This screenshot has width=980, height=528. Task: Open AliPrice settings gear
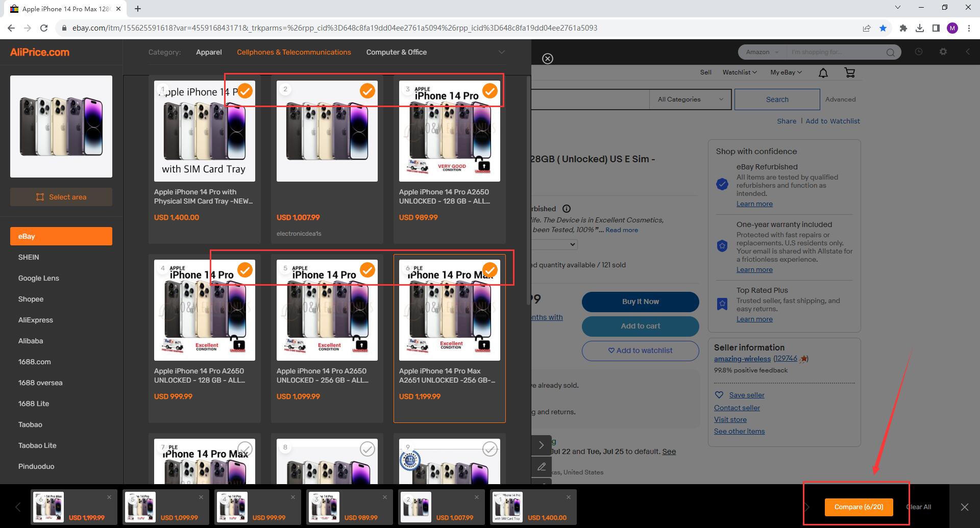point(943,52)
